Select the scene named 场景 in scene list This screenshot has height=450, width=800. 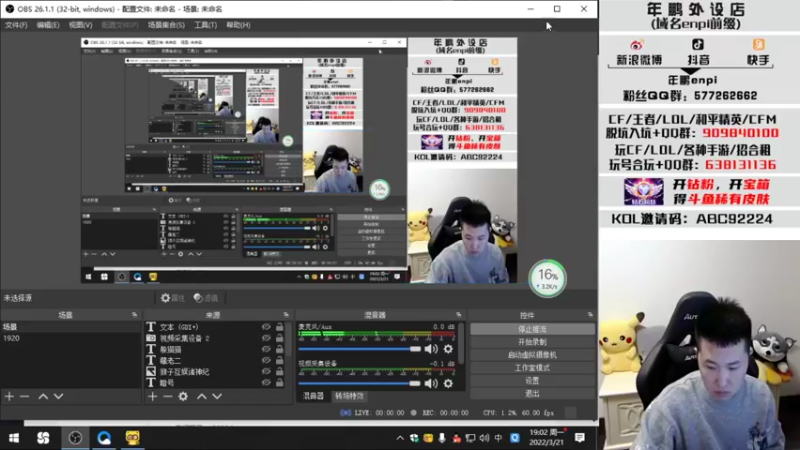click(71, 327)
